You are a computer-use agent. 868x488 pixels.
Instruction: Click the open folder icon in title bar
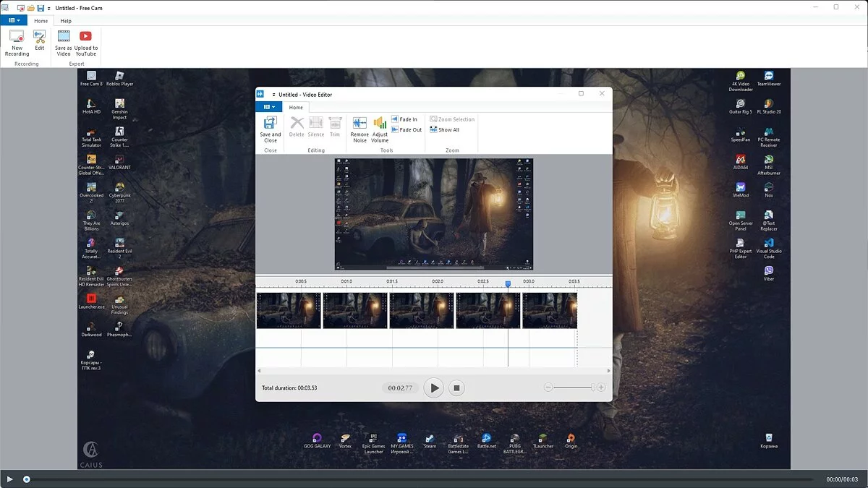click(31, 7)
